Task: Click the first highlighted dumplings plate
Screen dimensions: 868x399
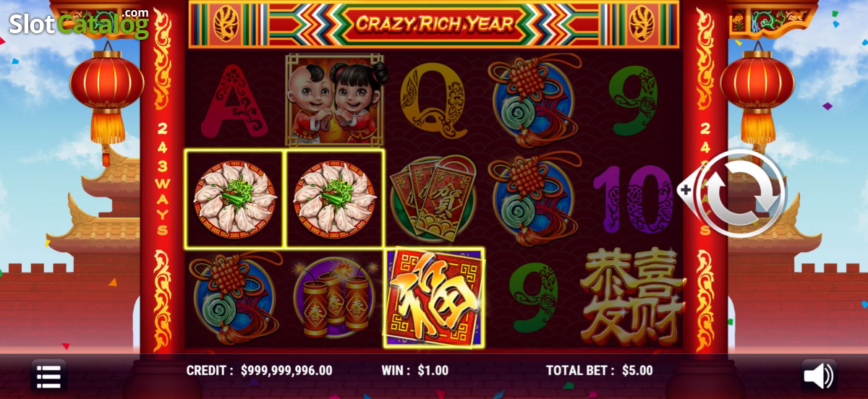Action: tap(234, 199)
